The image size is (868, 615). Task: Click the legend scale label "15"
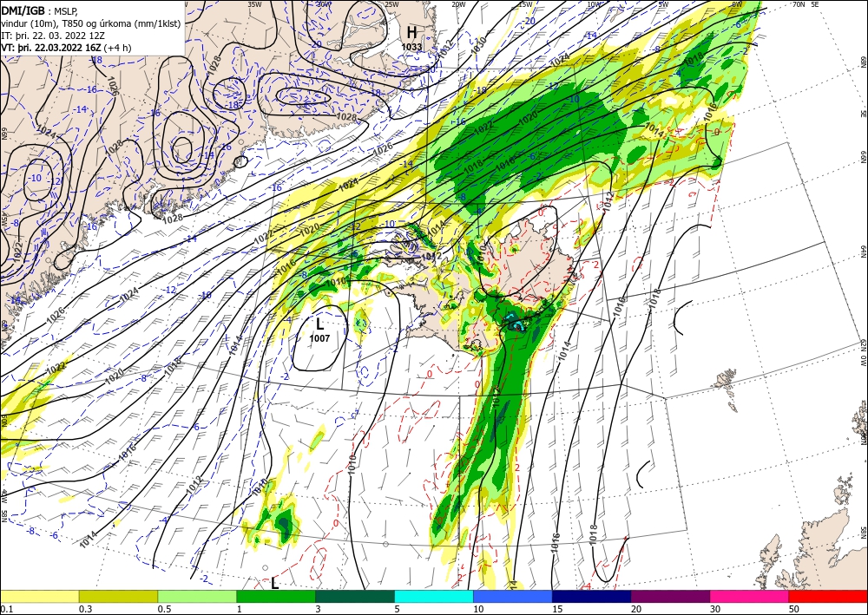[x=557, y=609]
